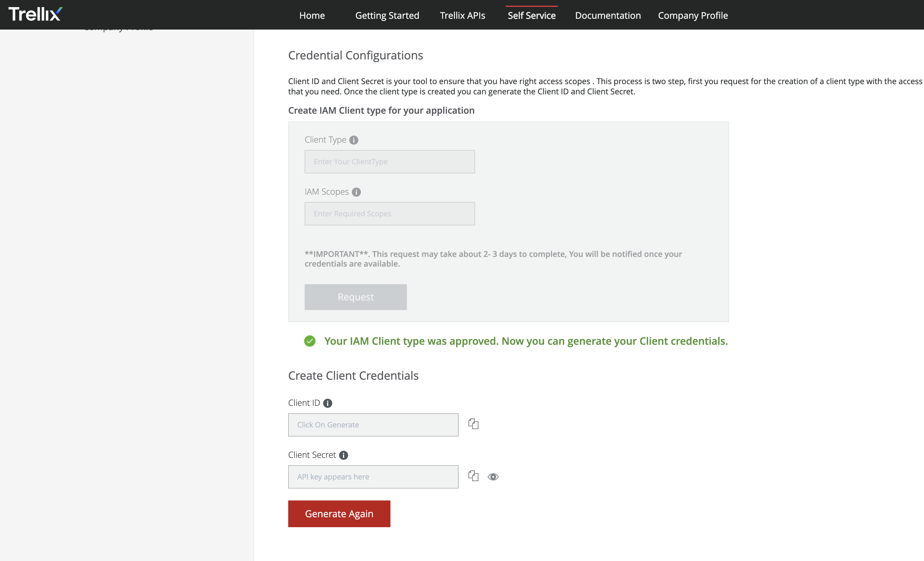Go to Getting Started page

[x=387, y=15]
